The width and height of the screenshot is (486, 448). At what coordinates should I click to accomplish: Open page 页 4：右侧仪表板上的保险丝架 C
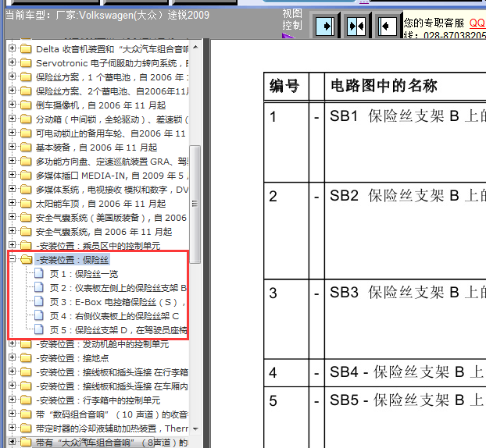[114, 316]
